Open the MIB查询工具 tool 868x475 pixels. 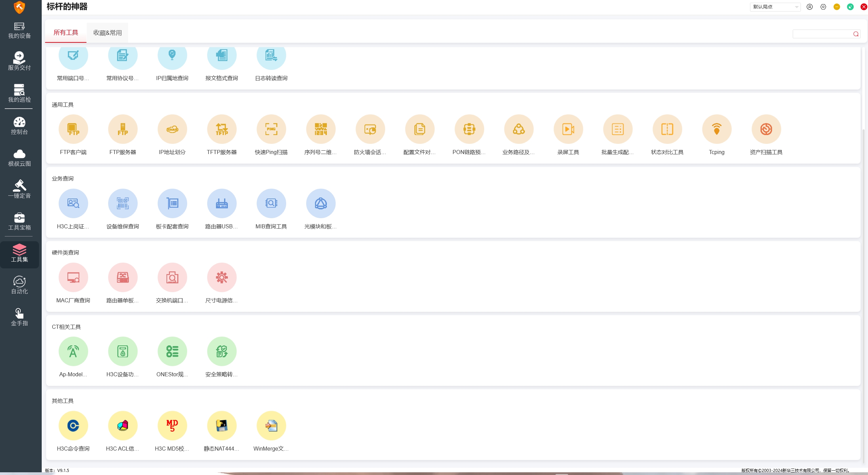tap(271, 204)
